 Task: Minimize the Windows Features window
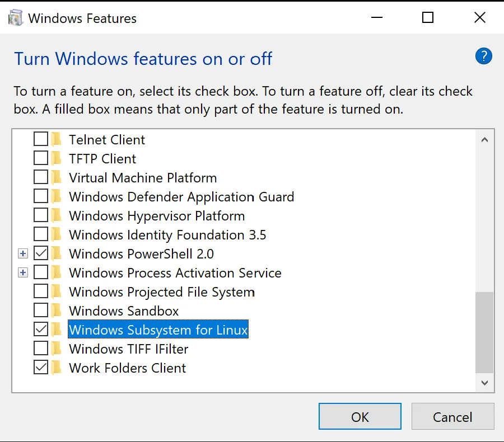(x=377, y=17)
